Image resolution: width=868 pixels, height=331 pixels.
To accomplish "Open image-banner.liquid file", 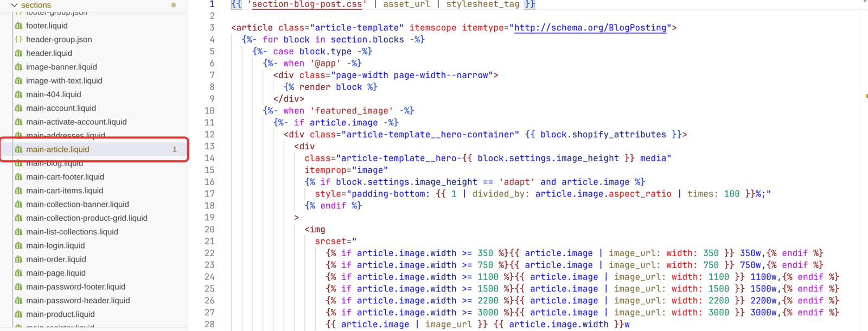I will pyautogui.click(x=61, y=67).
